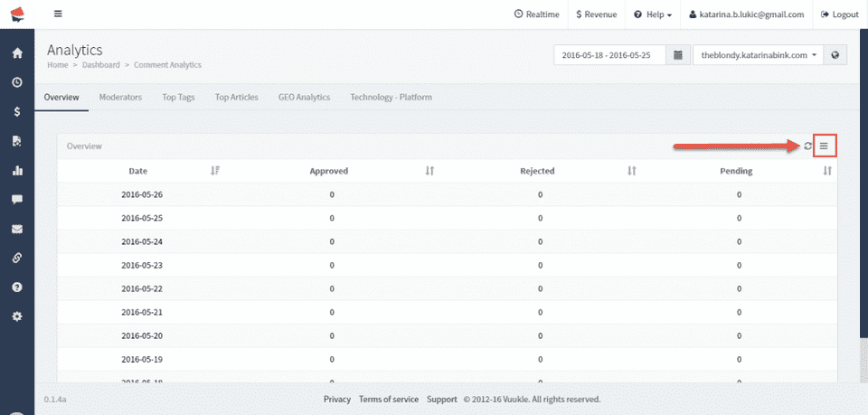Switch to the GEO Analytics tab
Screen dimensions: 868x415
(304, 97)
